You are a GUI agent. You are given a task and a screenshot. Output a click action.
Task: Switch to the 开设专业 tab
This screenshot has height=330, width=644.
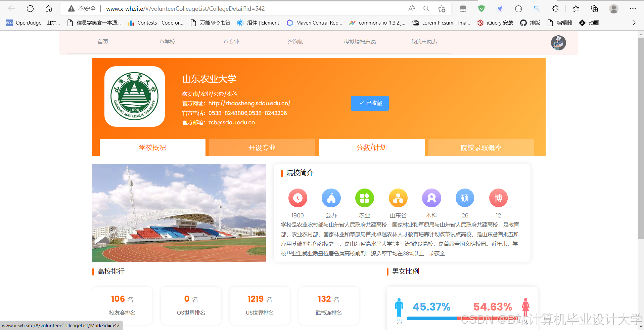pyautogui.click(x=262, y=148)
